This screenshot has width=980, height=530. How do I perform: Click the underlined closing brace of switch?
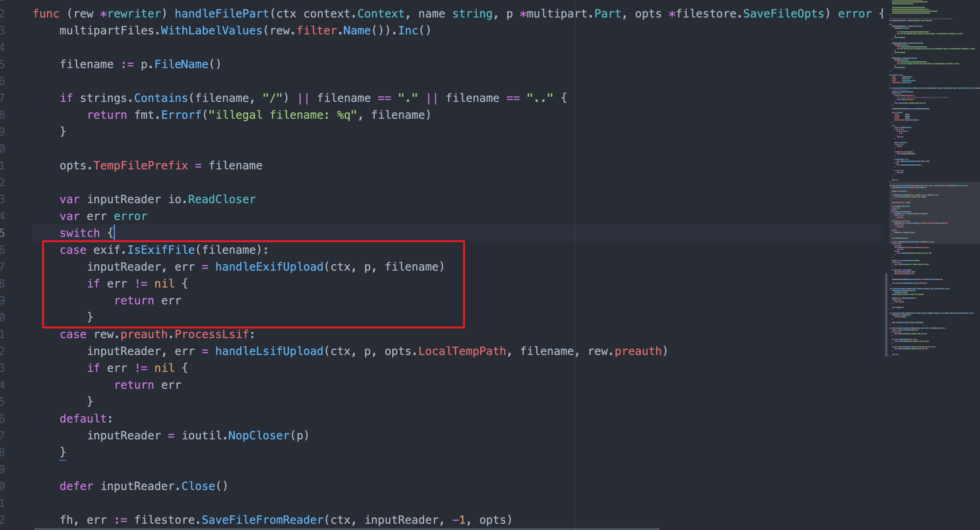coord(63,453)
